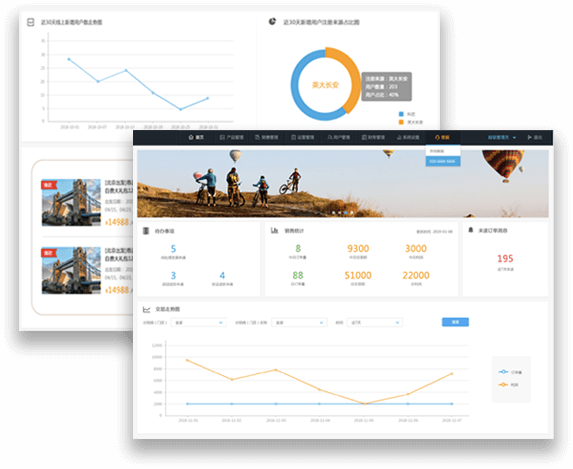Click the blue query button above trend chart

(455, 322)
